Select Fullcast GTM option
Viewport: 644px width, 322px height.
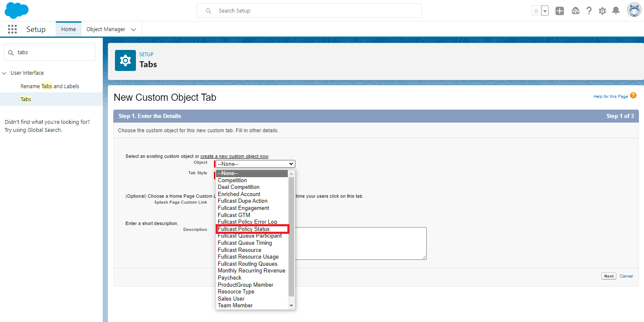(x=252, y=215)
